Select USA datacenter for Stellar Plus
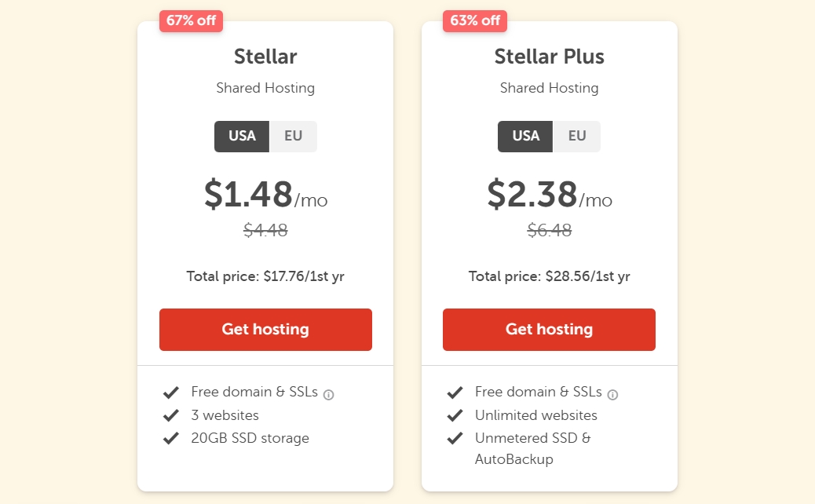The image size is (815, 504). (526, 136)
